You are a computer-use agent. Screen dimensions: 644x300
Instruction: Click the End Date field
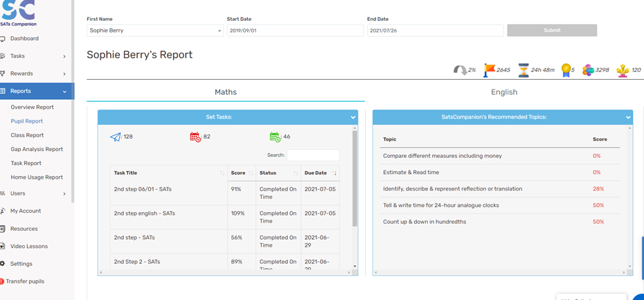(435, 30)
